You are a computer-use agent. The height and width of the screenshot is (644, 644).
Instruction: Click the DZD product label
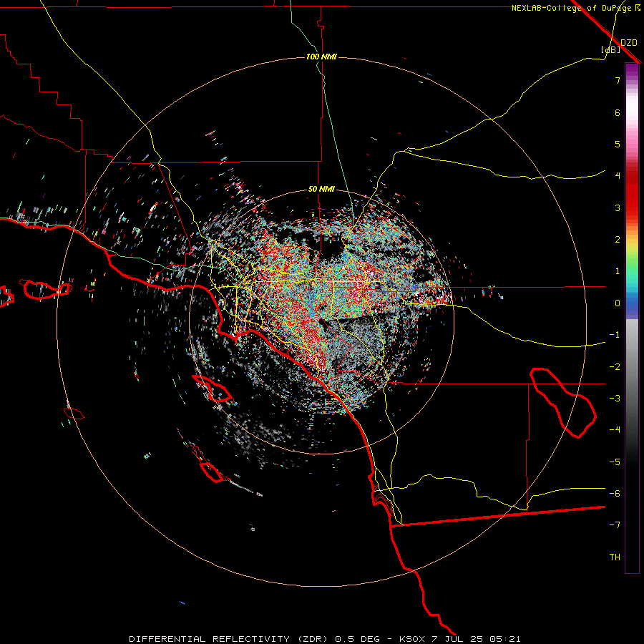(x=628, y=42)
